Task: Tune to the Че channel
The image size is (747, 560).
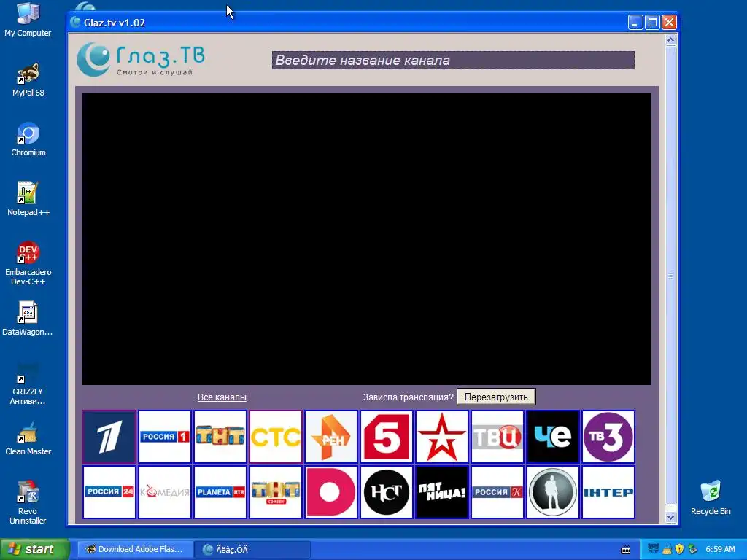Action: point(553,437)
